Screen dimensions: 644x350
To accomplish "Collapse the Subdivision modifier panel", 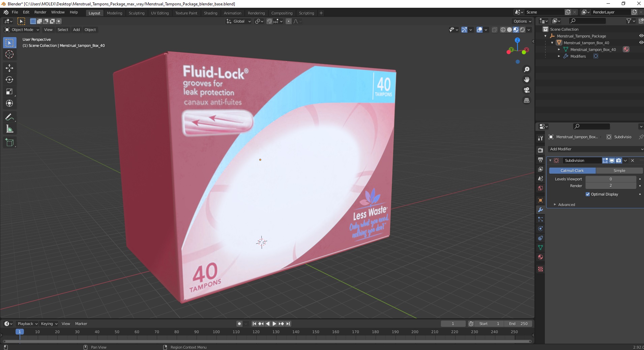I will (550, 161).
